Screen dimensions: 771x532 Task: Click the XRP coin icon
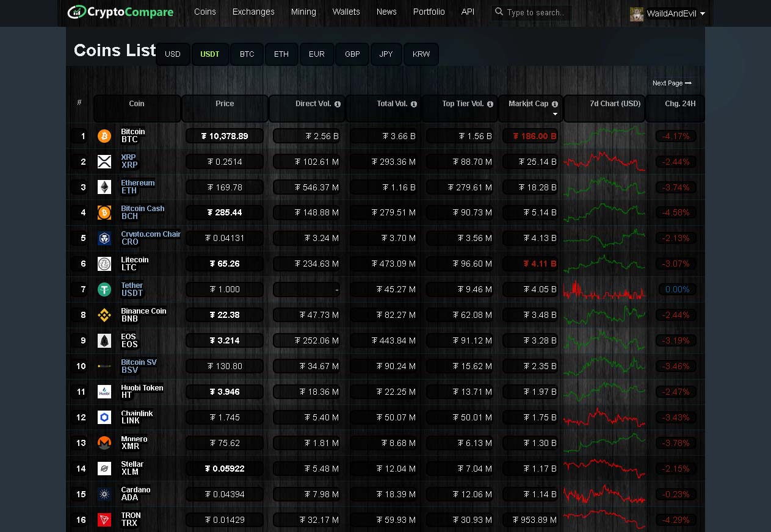[x=104, y=162]
